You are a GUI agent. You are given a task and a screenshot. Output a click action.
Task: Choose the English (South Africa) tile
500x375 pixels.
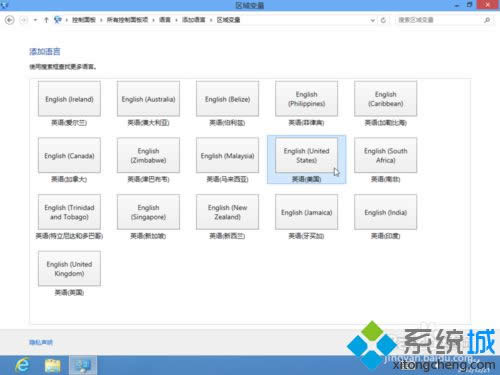[385, 155]
